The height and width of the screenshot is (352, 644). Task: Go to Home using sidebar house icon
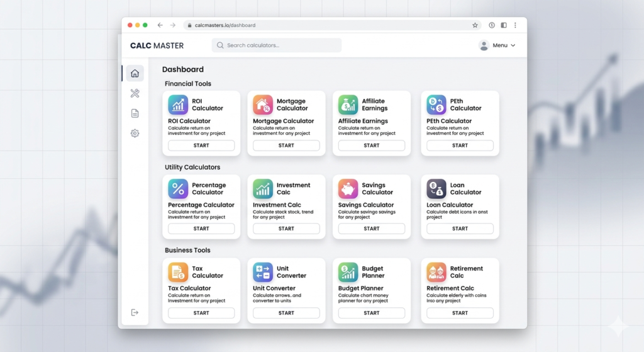pos(135,73)
